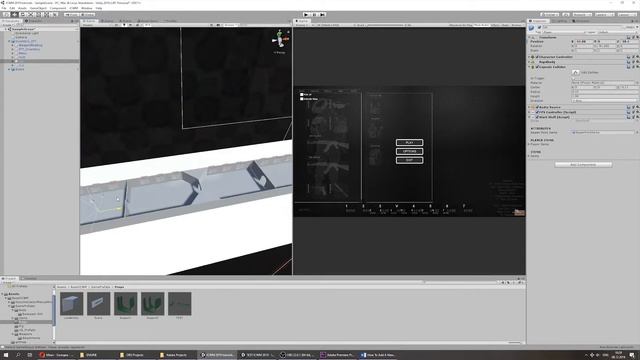Viewport: 640px width, 360px height.
Task: Select the second green weapon prefab thumbnail
Action: pos(153,304)
